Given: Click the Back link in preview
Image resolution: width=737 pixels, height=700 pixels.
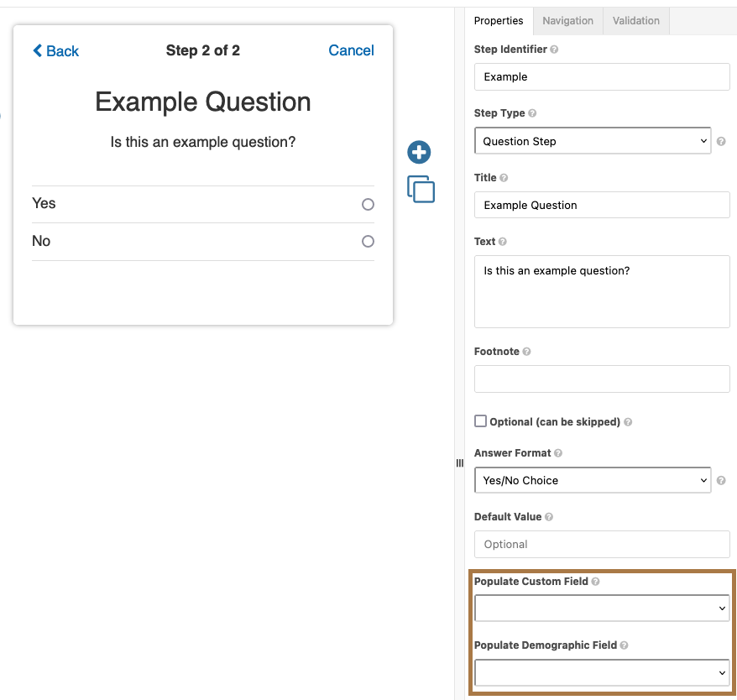Looking at the screenshot, I should point(55,51).
